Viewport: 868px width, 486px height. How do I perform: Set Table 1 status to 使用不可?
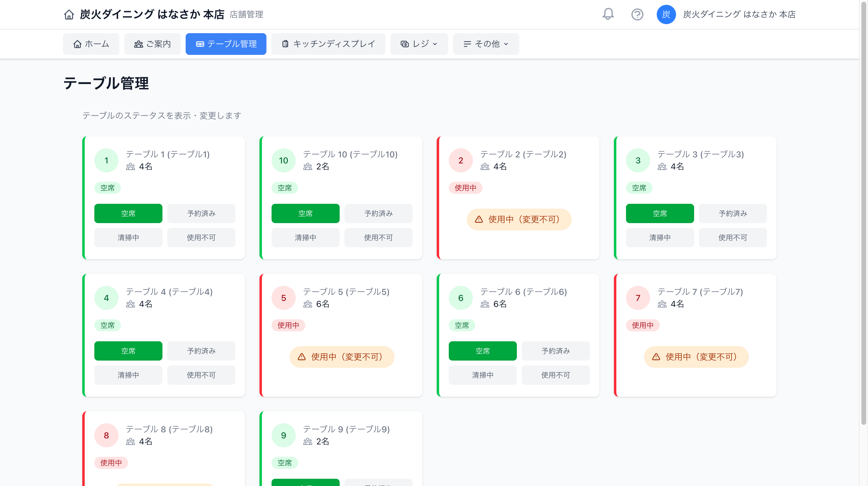(201, 238)
